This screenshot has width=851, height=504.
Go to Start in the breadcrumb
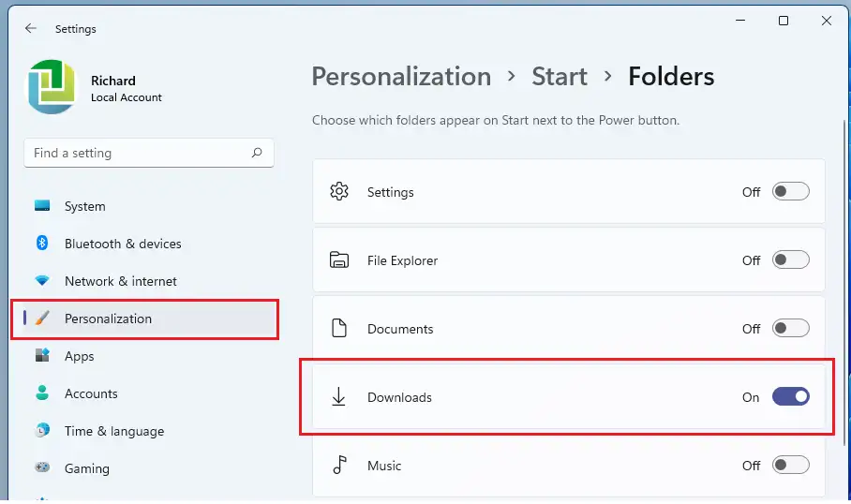click(x=559, y=77)
